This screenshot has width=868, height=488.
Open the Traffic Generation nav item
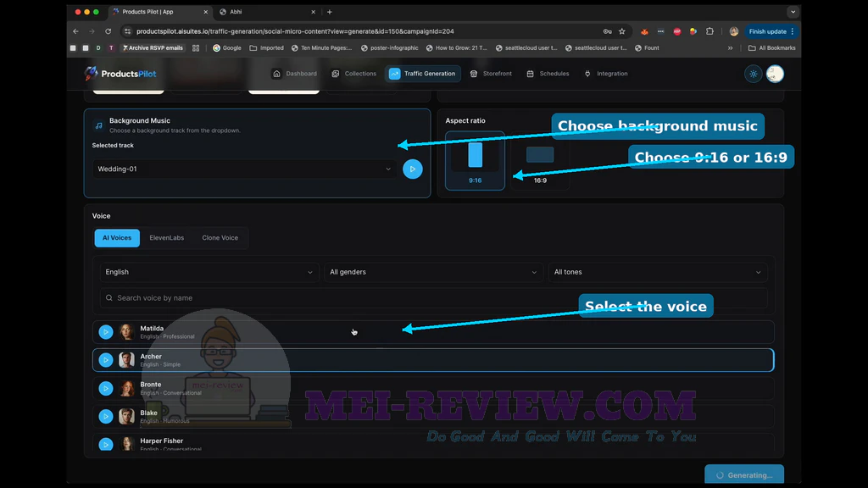[422, 74]
